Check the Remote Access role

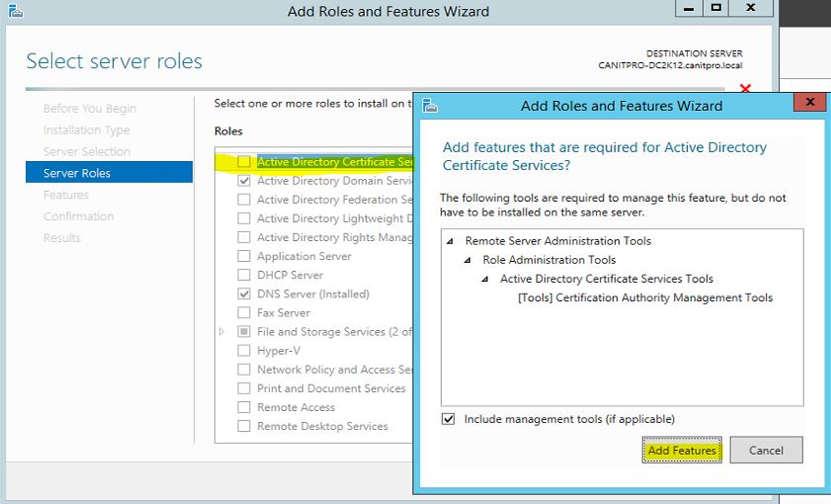pyautogui.click(x=244, y=407)
